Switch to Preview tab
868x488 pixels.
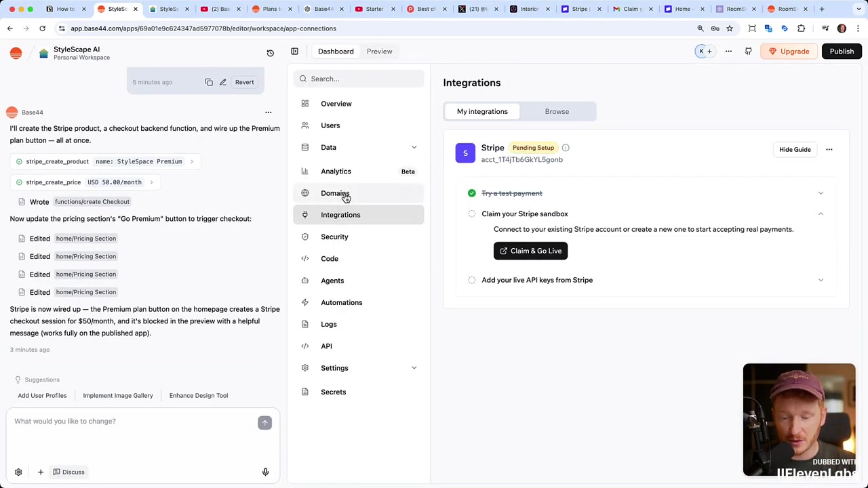pyautogui.click(x=379, y=52)
